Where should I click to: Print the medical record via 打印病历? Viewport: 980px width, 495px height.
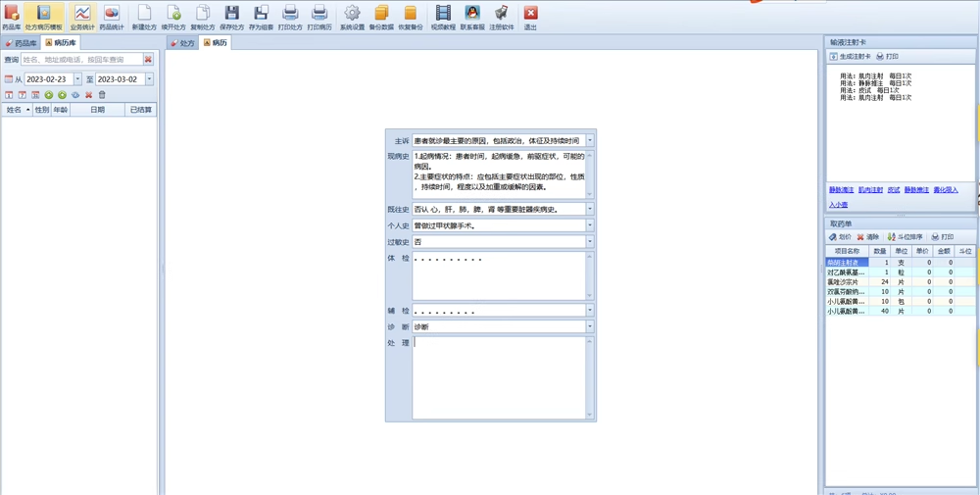[x=319, y=18]
